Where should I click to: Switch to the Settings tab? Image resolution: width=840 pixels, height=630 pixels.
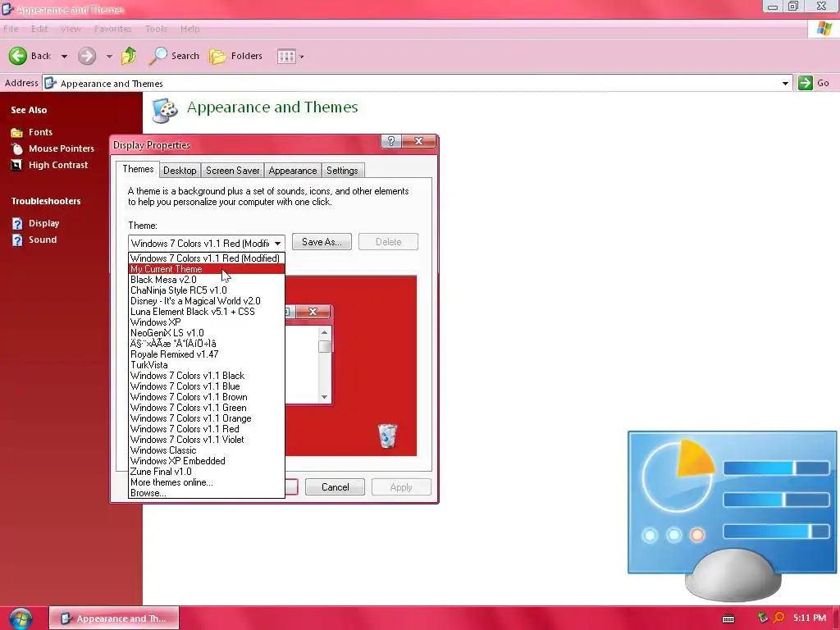tap(342, 171)
